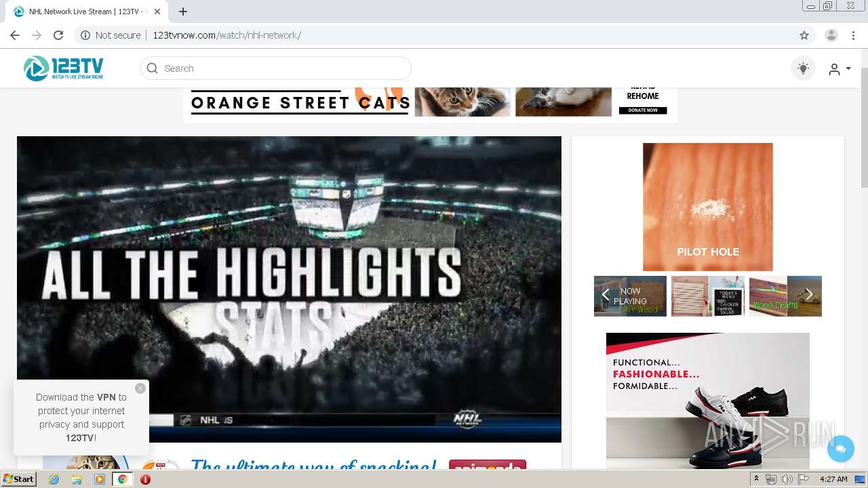The width and height of the screenshot is (868, 488).
Task: Click the address bar URL
Action: coord(226,35)
